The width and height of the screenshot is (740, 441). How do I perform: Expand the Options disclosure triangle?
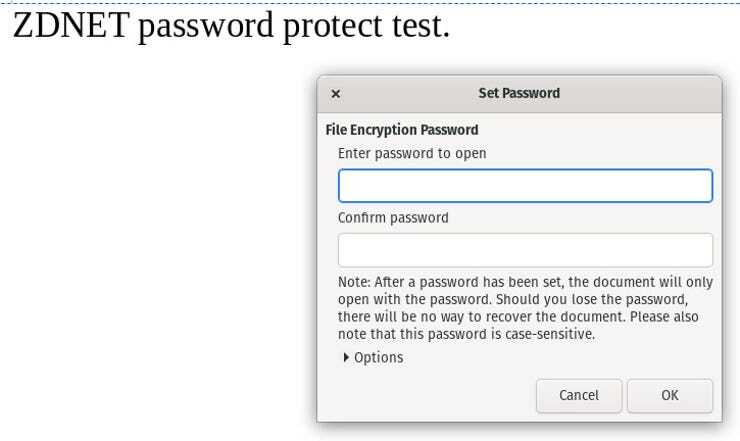pos(346,357)
